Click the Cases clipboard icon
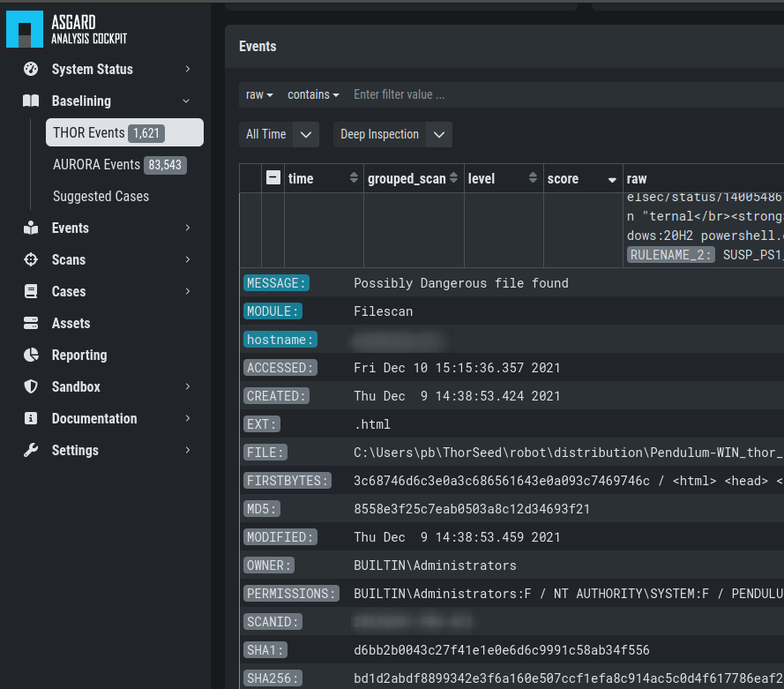This screenshot has height=689, width=784. (x=31, y=291)
